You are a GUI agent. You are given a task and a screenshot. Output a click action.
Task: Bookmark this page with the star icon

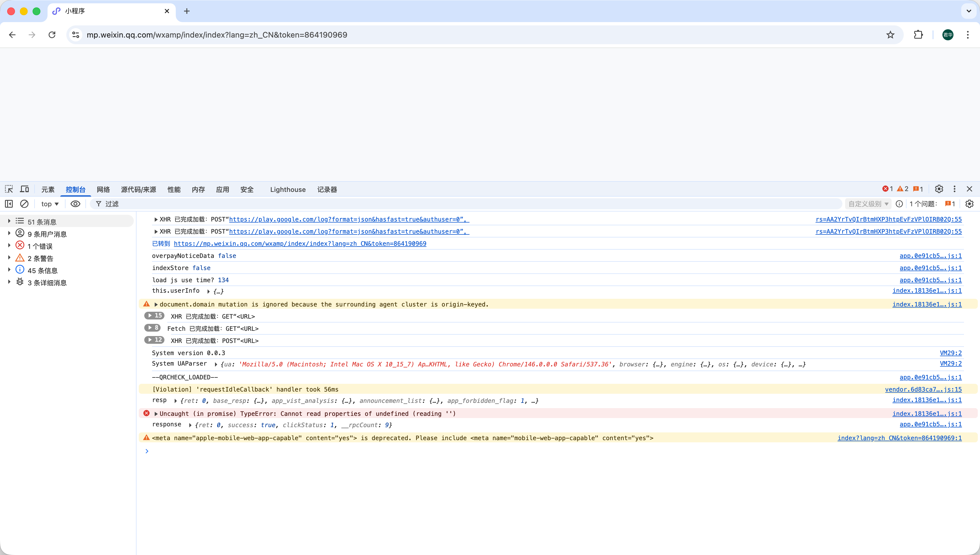(890, 35)
